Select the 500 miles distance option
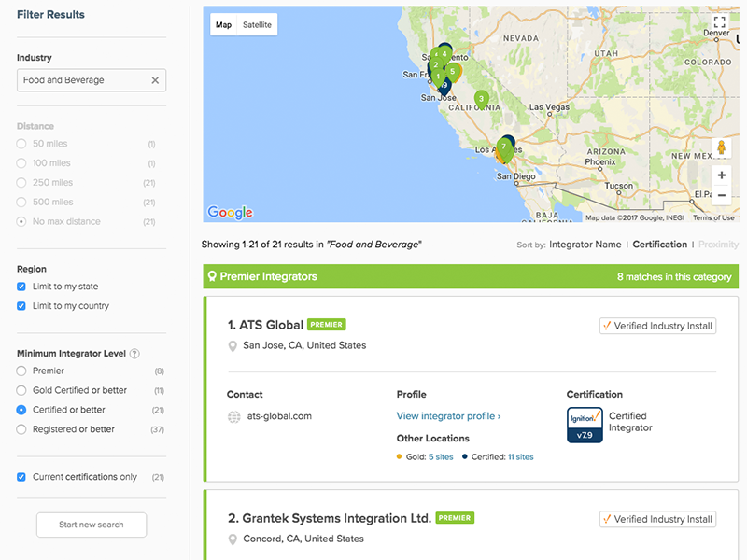The height and width of the screenshot is (560, 747). [21, 203]
